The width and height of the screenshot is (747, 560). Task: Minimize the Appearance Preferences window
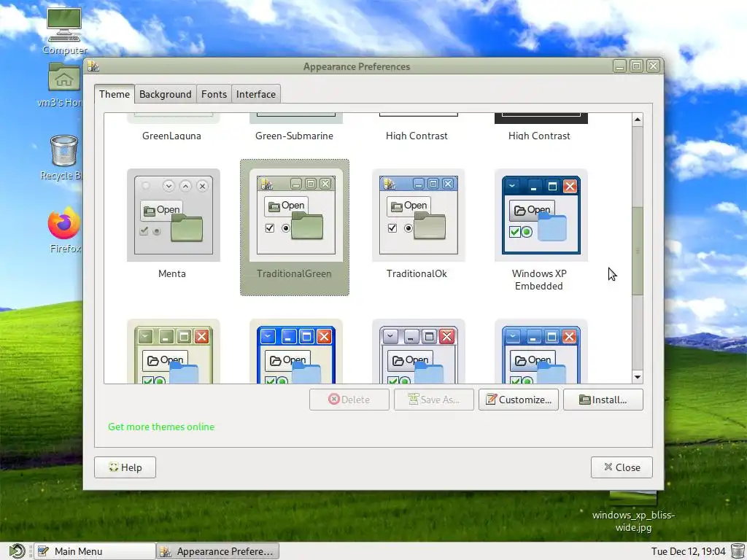pyautogui.click(x=619, y=66)
